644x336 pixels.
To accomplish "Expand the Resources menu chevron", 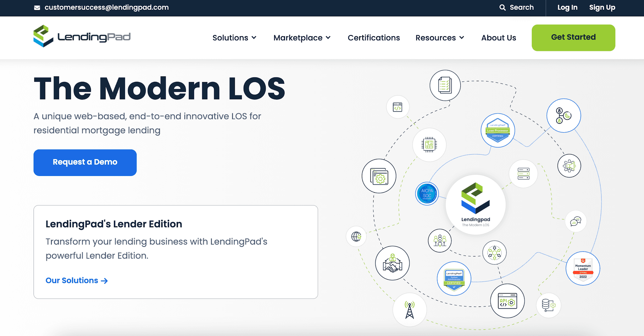I will 462,38.
